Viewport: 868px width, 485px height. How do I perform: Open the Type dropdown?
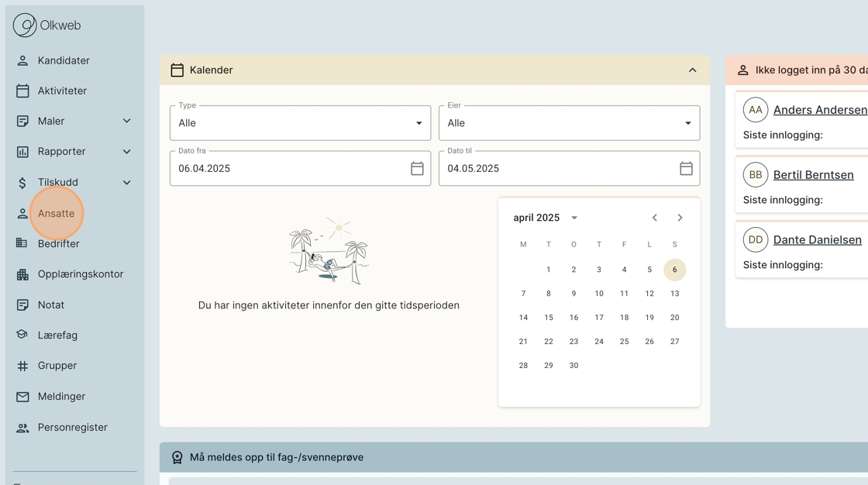(x=300, y=123)
